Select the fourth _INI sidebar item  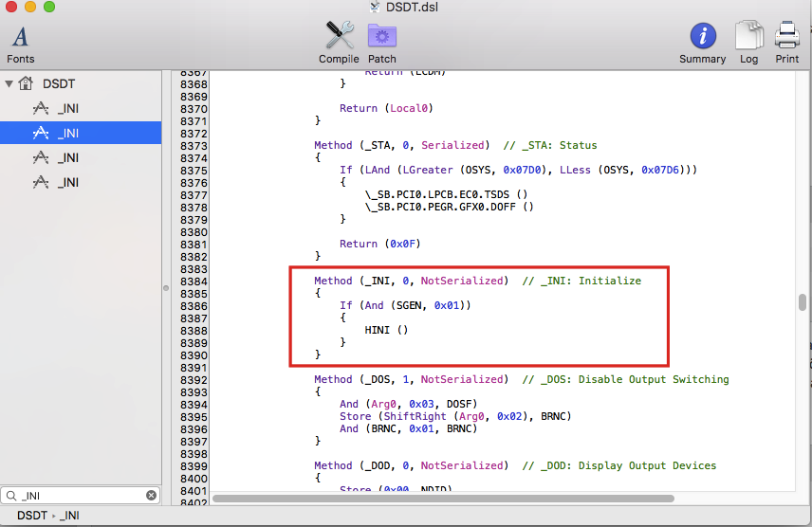pos(67,182)
